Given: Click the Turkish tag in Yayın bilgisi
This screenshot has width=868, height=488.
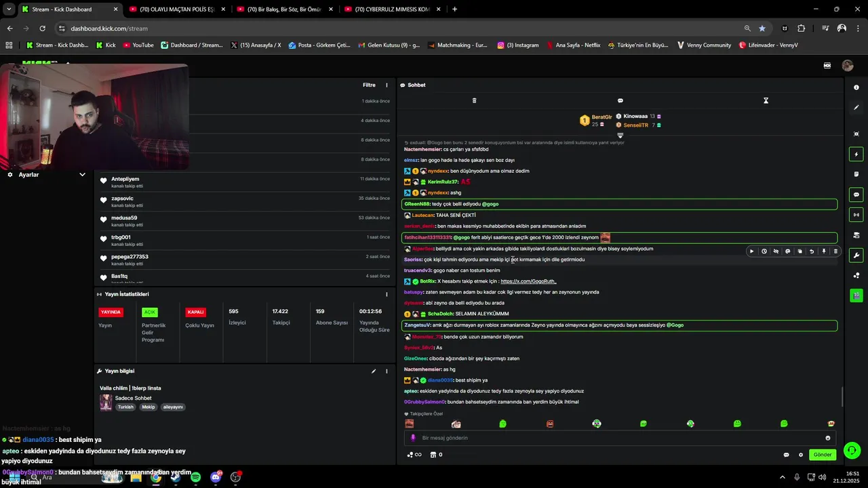Looking at the screenshot, I should (125, 407).
